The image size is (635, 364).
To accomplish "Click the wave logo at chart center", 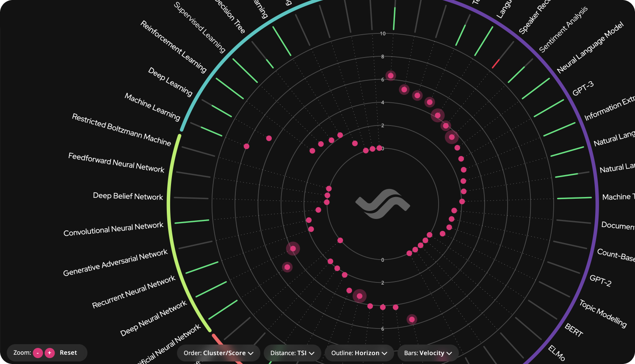I will tap(383, 204).
